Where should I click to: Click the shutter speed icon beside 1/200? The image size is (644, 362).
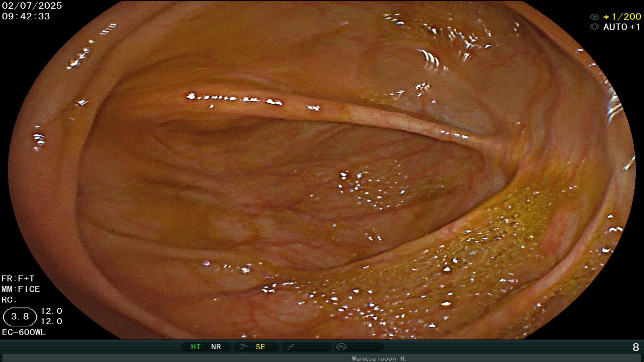click(594, 17)
